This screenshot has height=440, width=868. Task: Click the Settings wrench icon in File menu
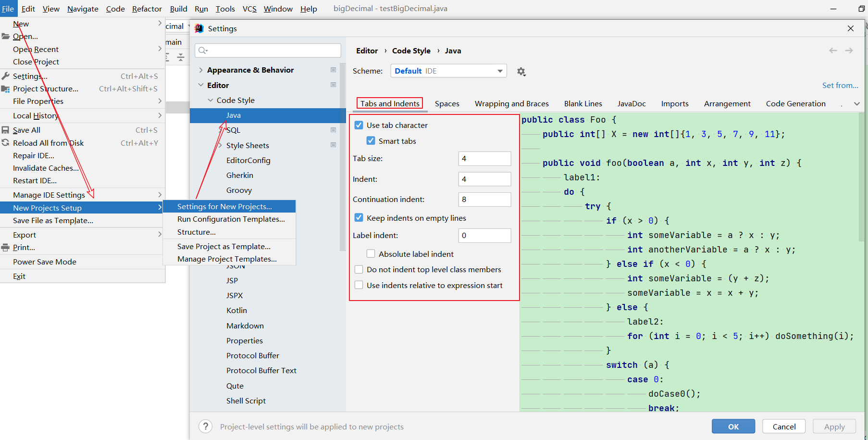(x=6, y=76)
